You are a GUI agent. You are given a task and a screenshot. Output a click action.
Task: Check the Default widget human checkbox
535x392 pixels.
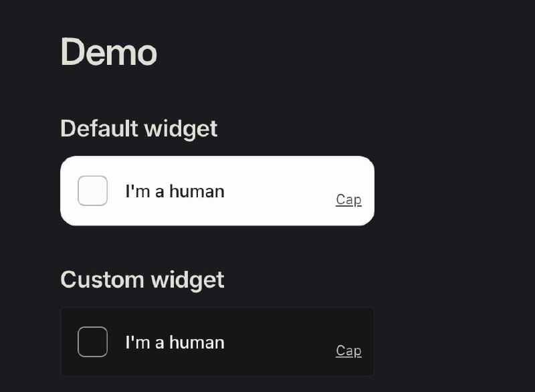point(92,191)
